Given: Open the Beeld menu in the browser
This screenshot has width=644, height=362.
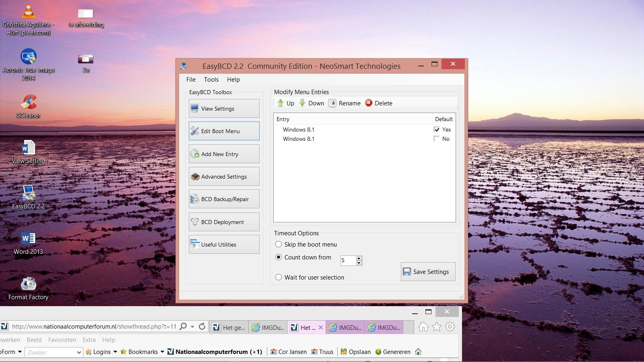Looking at the screenshot, I should (34, 340).
